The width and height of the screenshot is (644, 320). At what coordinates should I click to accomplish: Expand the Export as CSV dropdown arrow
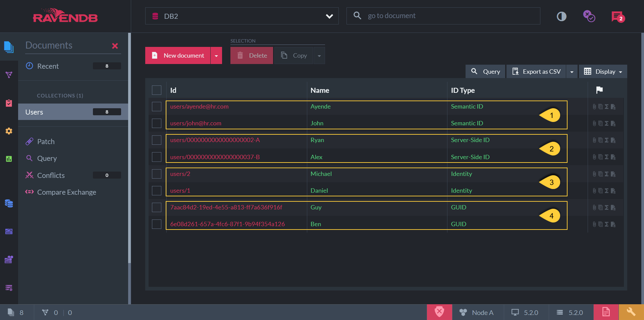(x=572, y=72)
